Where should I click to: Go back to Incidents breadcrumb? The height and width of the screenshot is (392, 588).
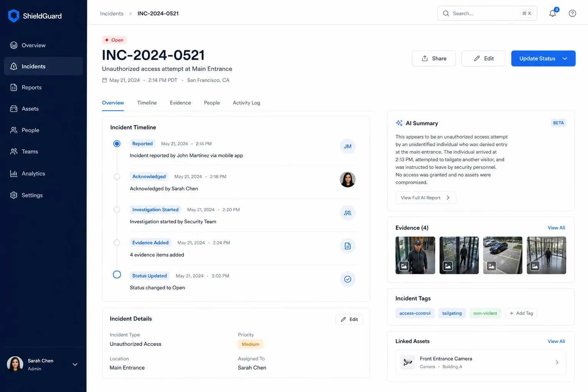pyautogui.click(x=112, y=13)
